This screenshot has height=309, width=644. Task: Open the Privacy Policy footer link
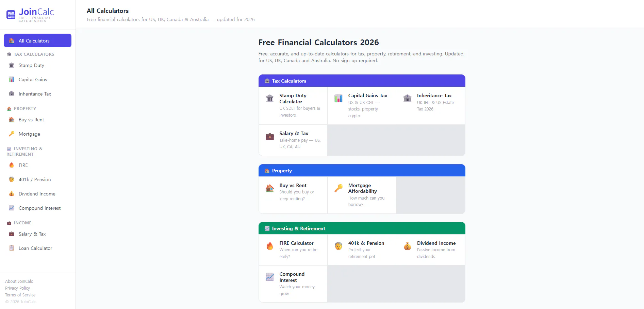click(x=17, y=288)
